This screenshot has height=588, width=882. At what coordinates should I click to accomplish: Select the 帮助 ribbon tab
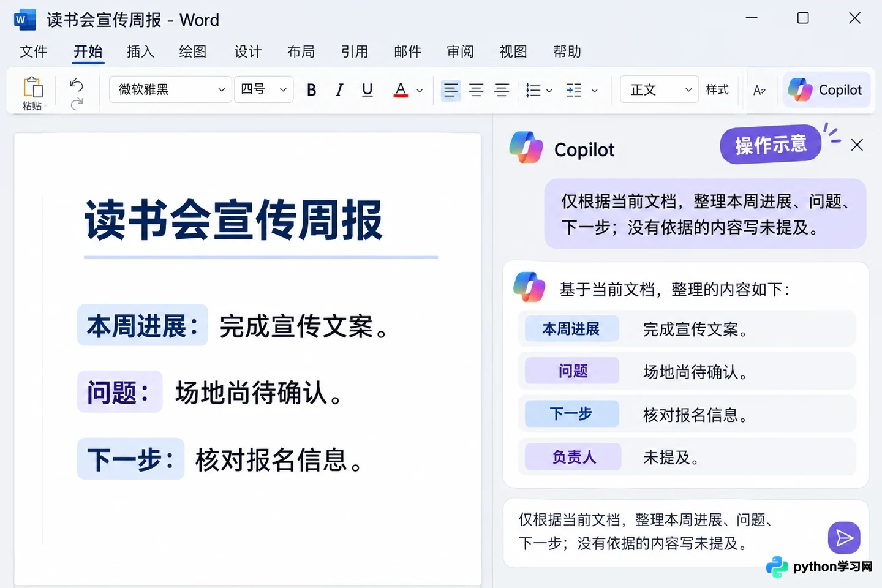point(567,51)
